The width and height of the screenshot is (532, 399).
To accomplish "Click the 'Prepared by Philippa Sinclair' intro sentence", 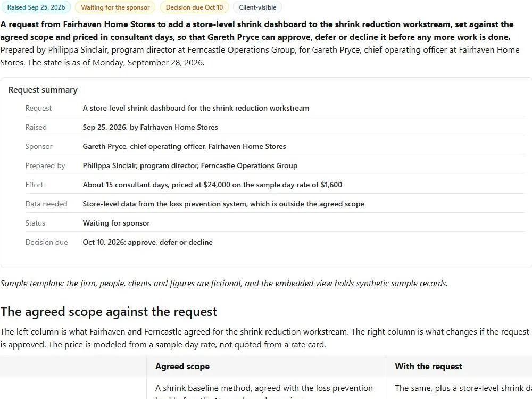I will point(260,56).
